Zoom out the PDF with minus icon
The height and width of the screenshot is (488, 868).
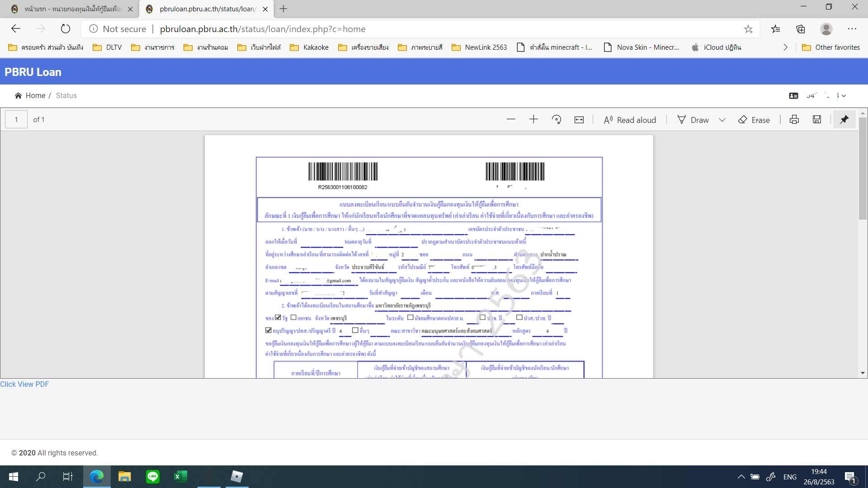pyautogui.click(x=511, y=120)
